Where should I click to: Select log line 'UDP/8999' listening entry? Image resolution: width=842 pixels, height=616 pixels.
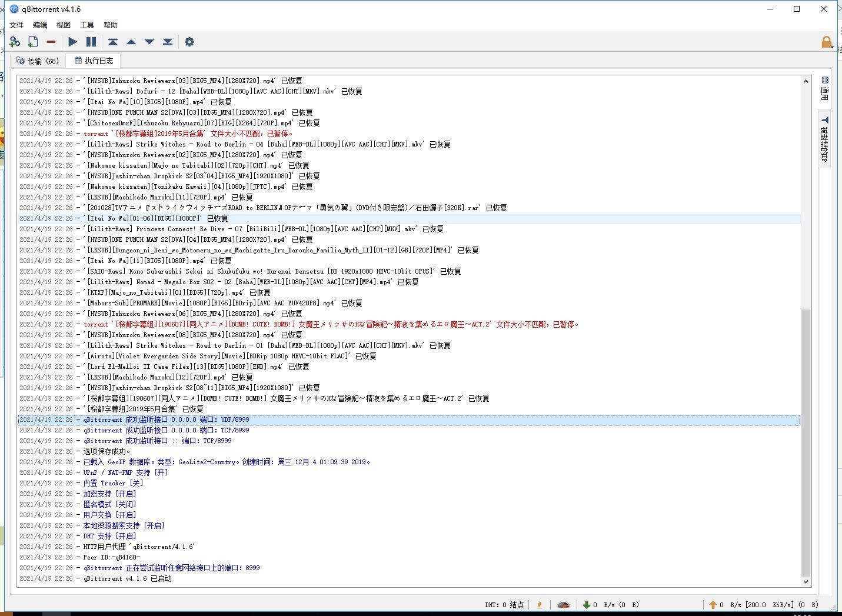pos(409,419)
